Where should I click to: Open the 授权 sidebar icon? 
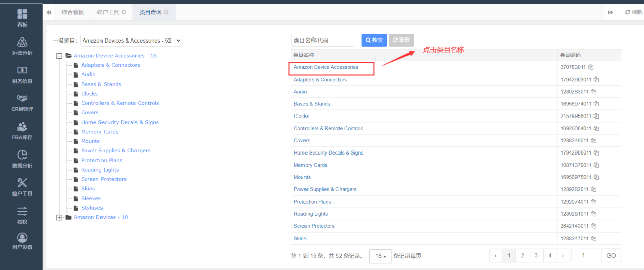click(22, 211)
